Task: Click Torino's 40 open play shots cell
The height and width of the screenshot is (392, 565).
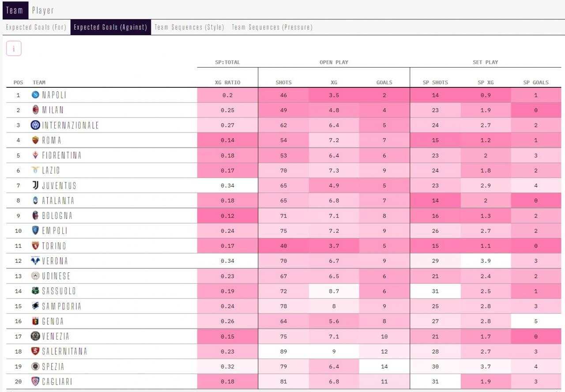Action: pyautogui.click(x=283, y=246)
